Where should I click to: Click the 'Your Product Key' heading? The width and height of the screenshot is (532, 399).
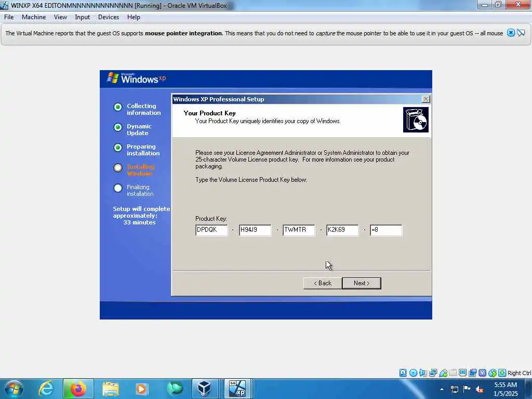click(x=210, y=113)
